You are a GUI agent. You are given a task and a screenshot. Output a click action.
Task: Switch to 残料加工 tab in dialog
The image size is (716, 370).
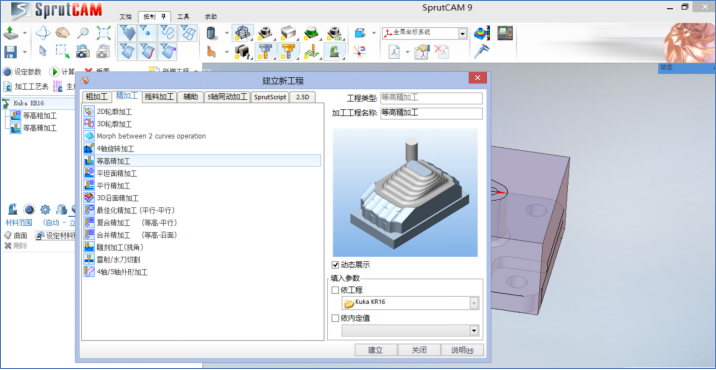point(159,97)
